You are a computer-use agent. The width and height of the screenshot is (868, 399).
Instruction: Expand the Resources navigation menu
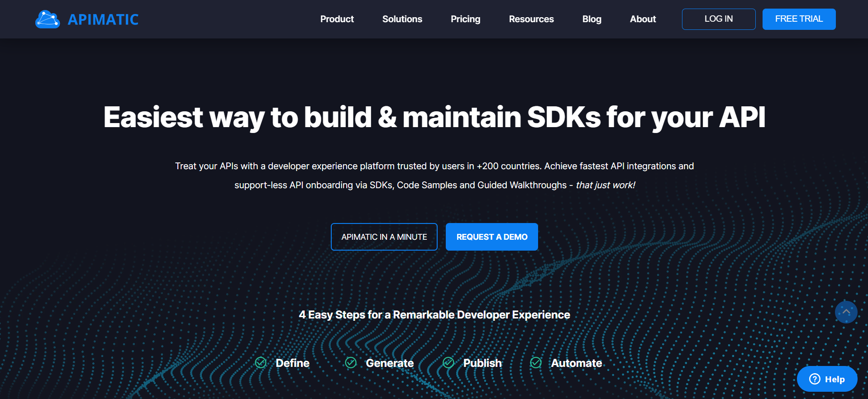(531, 19)
